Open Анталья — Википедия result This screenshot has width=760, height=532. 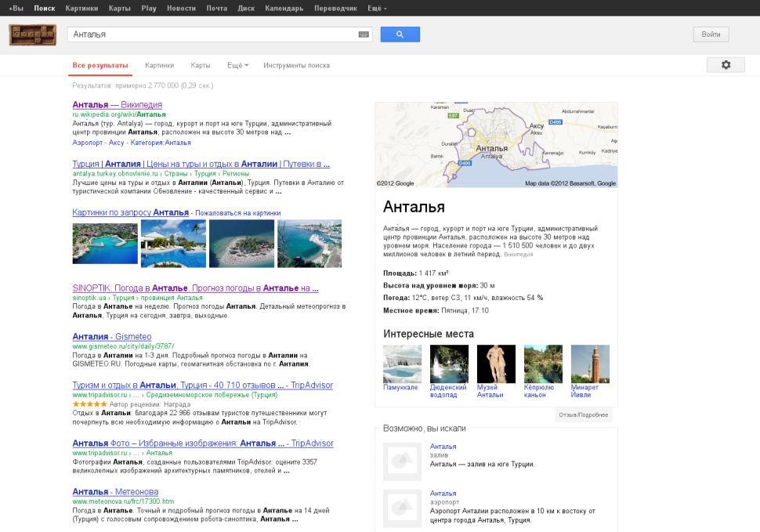click(118, 105)
